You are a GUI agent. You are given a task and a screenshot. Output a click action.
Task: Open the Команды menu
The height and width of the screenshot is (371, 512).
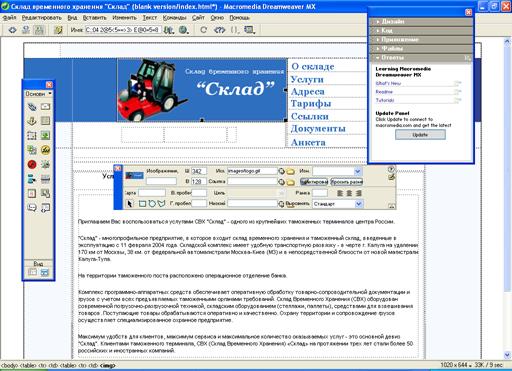click(174, 18)
